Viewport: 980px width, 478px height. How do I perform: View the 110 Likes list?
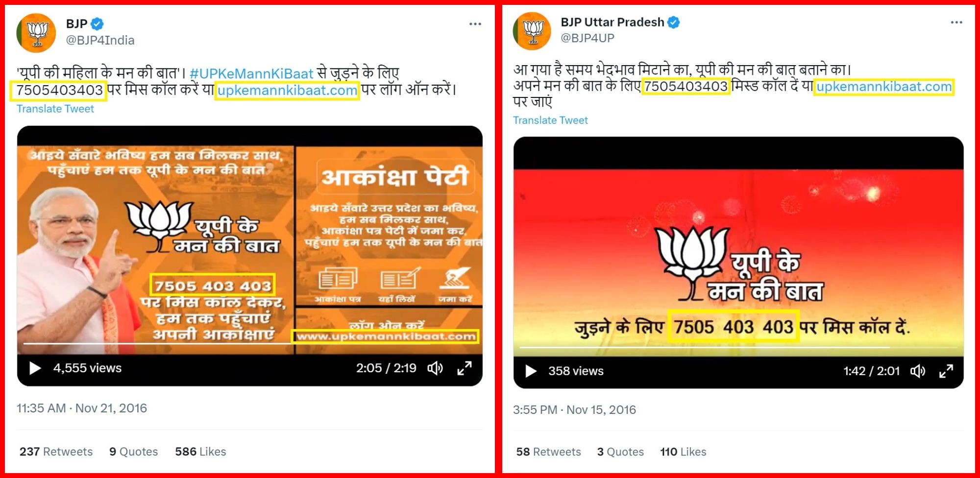coord(683,452)
